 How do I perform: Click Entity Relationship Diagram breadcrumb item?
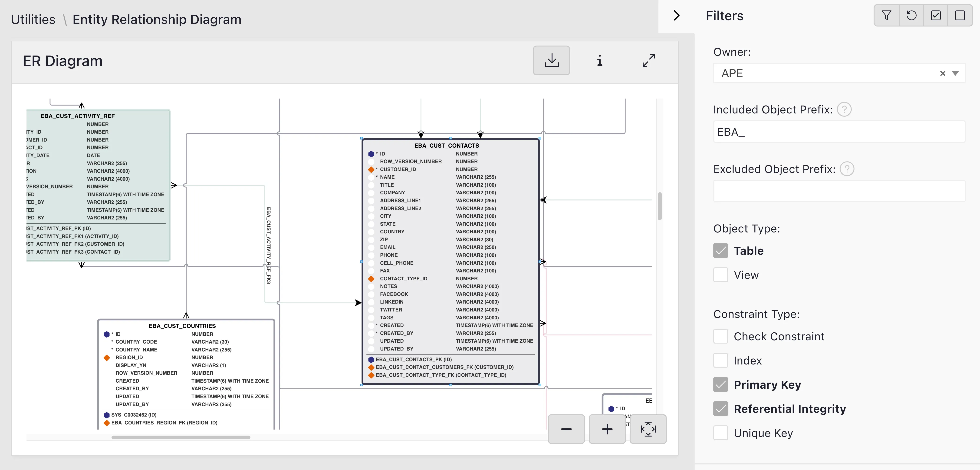point(157,19)
